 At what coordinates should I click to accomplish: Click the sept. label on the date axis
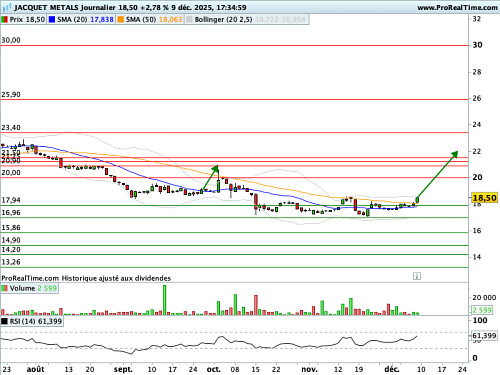click(x=123, y=369)
